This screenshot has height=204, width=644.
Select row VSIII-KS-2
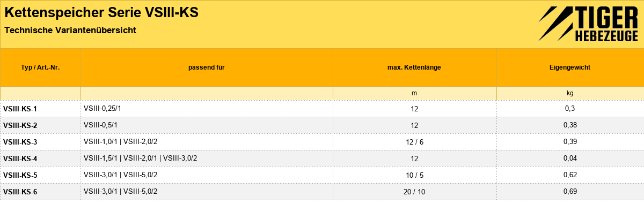pyautogui.click(x=322, y=125)
